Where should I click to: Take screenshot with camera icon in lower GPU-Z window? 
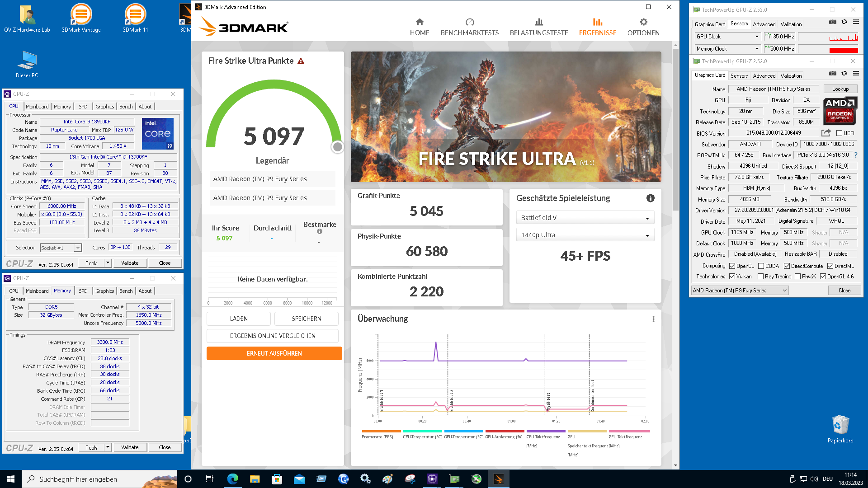tap(832, 73)
